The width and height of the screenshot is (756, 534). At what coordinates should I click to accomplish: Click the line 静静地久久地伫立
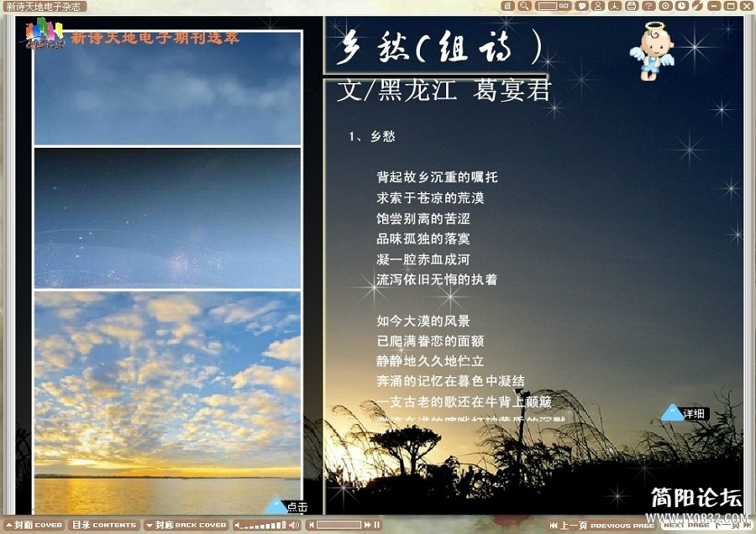coord(430,361)
